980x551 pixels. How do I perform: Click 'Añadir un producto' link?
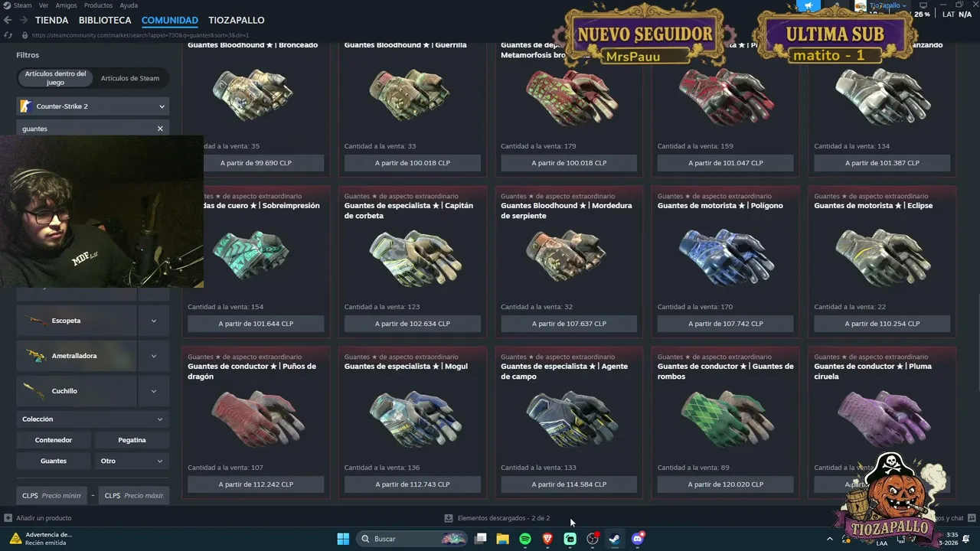coord(44,518)
